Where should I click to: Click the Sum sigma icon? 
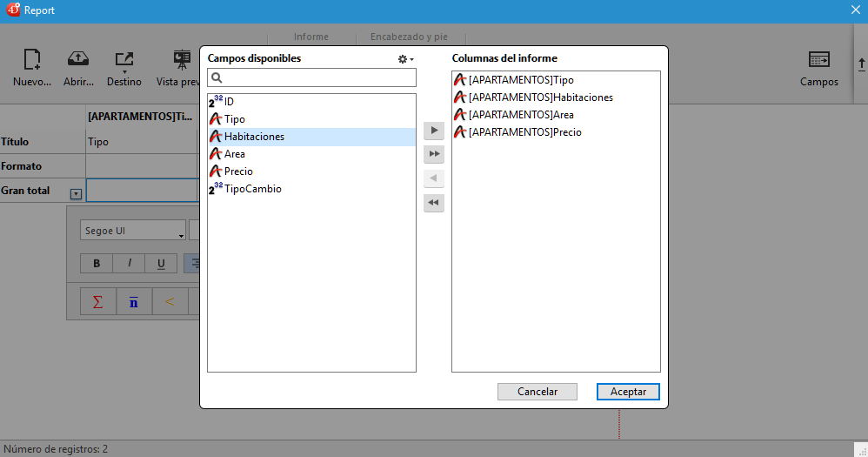point(97,302)
